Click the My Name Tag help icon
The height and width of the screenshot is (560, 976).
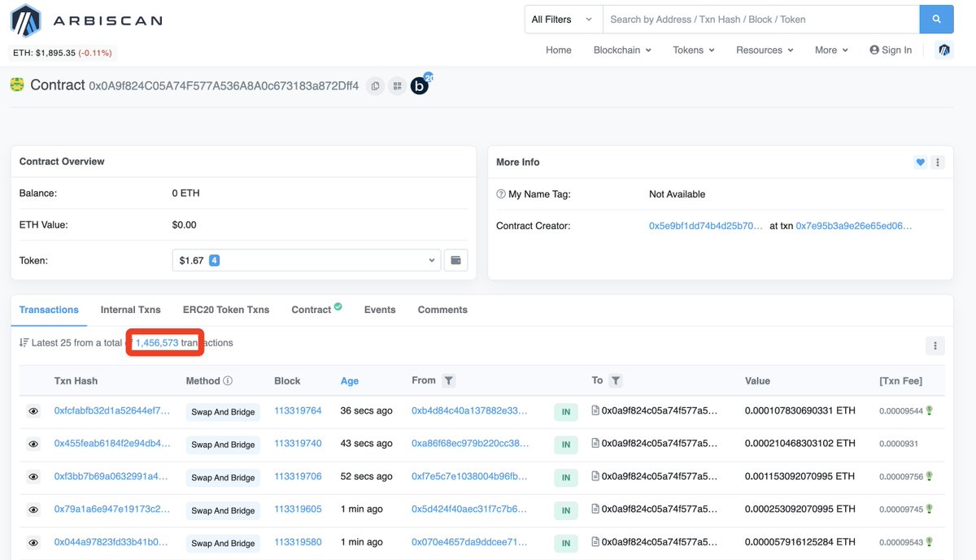[501, 194]
